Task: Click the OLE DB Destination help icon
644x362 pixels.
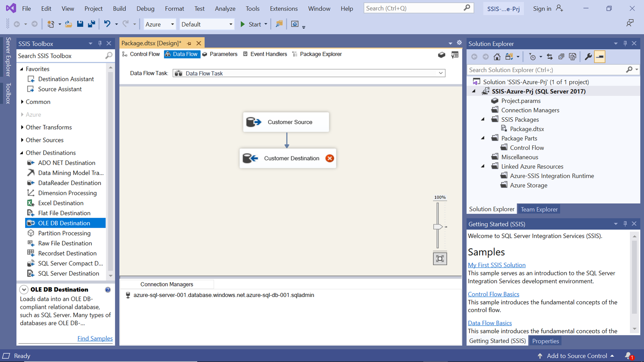Action: click(108, 290)
